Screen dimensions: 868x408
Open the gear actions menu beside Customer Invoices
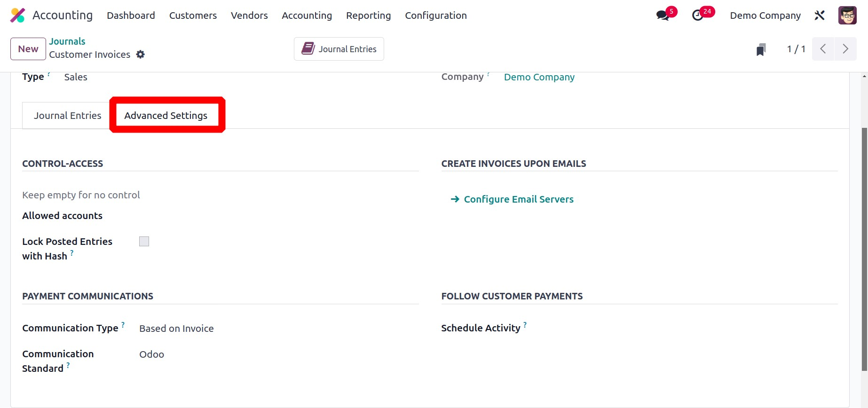(x=141, y=55)
